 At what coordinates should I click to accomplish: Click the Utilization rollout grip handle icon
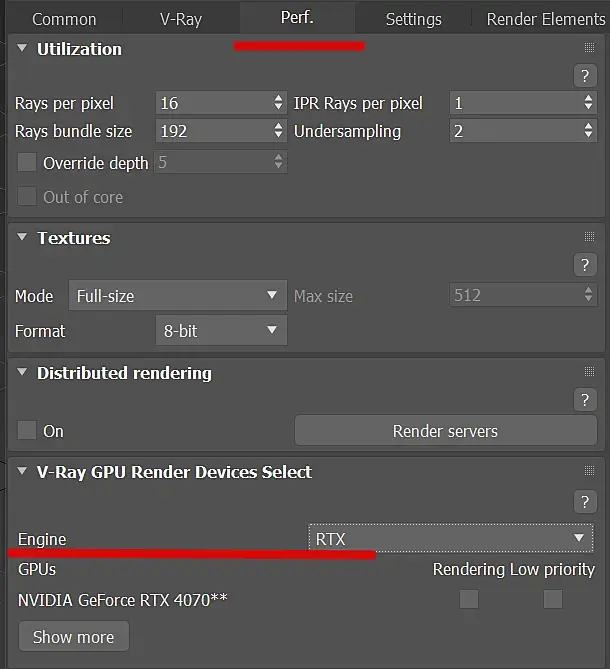[589, 47]
